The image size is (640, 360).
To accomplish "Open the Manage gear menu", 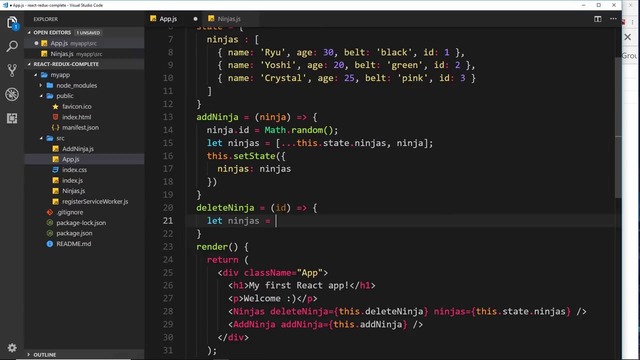I will 12,348.
